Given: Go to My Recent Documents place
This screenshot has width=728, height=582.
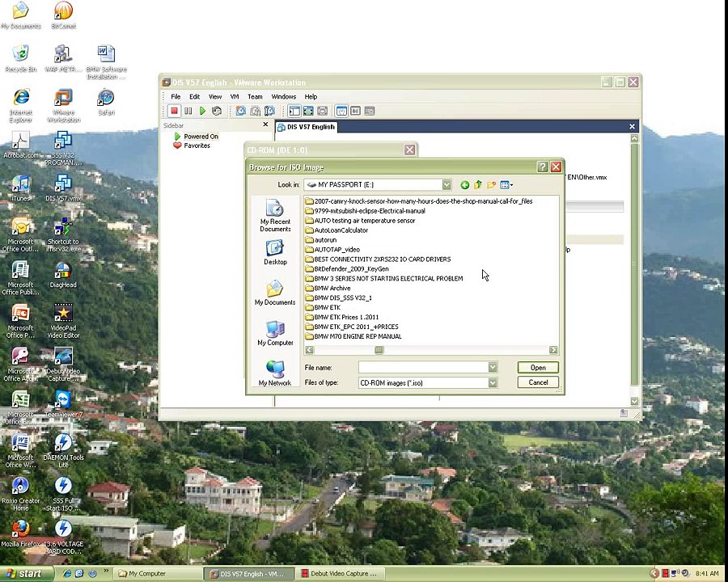Looking at the screenshot, I should click(275, 216).
